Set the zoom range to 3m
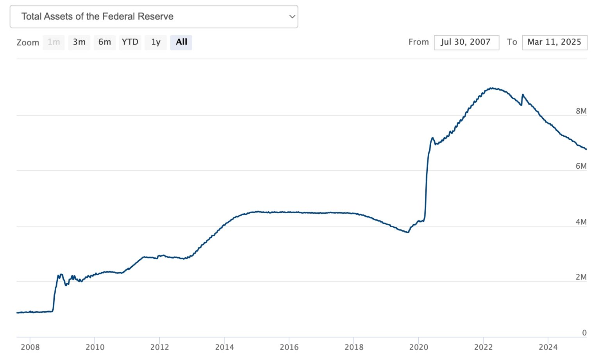Viewport: 600px width, 364px height. pyautogui.click(x=79, y=42)
